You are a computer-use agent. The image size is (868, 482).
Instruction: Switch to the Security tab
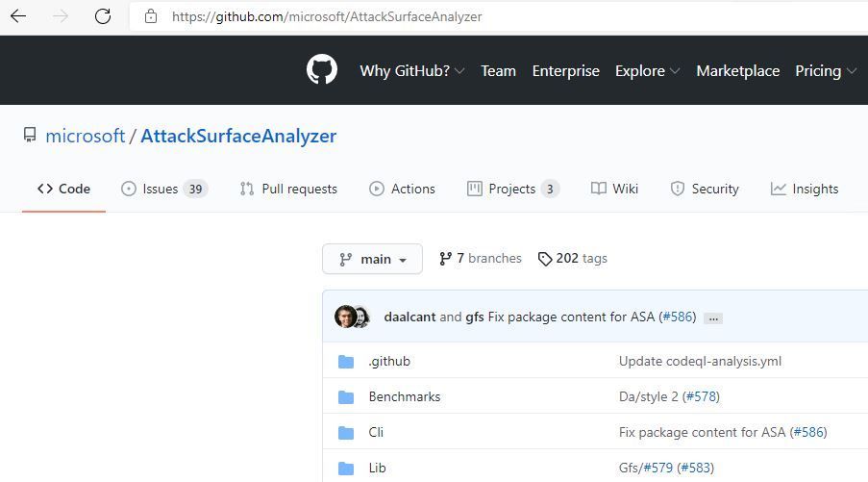pyautogui.click(x=705, y=189)
